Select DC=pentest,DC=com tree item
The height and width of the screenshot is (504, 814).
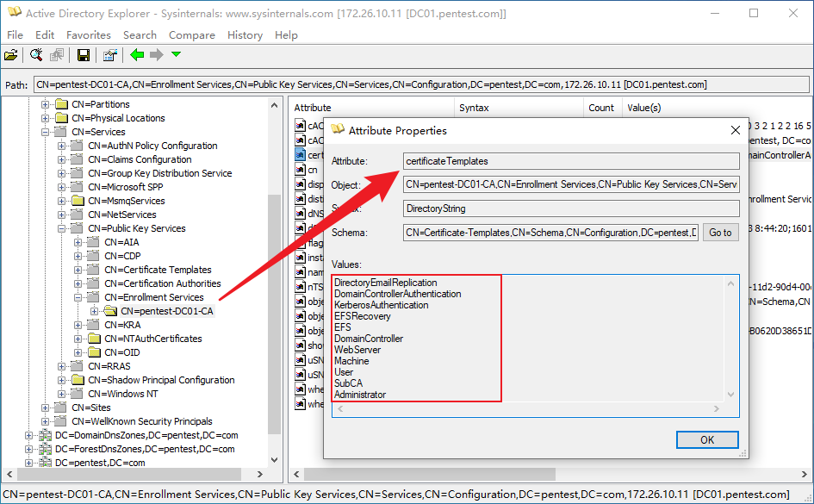(x=100, y=463)
